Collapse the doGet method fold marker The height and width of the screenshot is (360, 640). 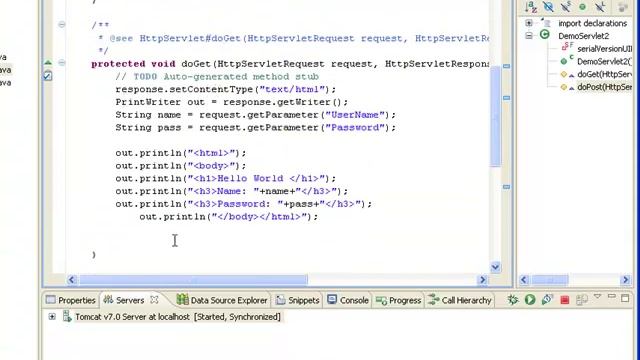tap(62, 62)
